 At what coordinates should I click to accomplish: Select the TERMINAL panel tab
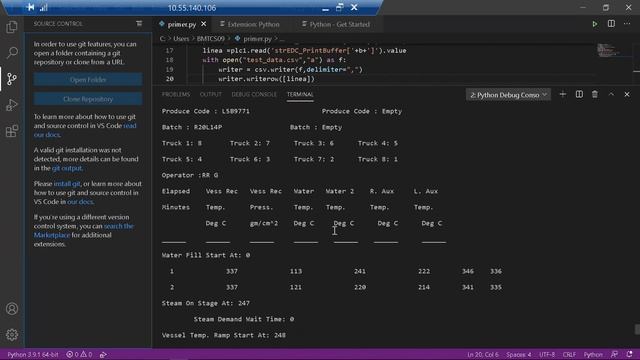300,94
